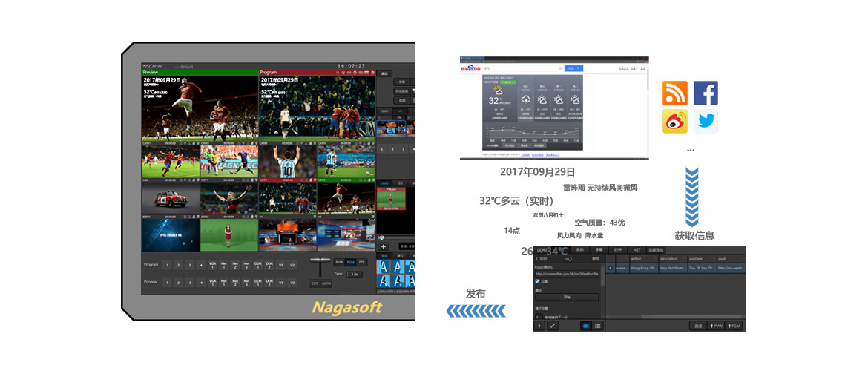Send RSS item to PVW
The width and height of the screenshot is (868, 371).
716,326
